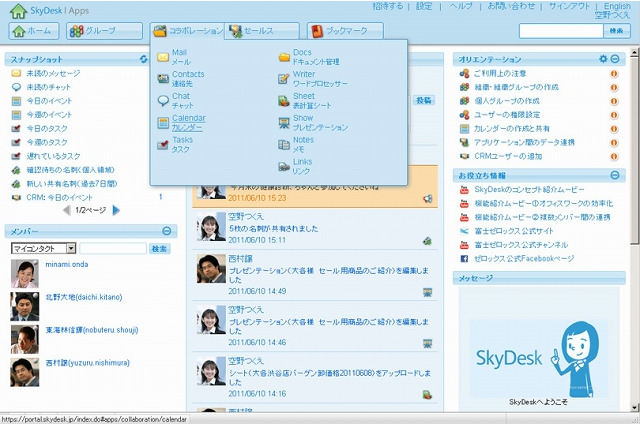
Task: Click the page scrollbar down arrow
Action: click(x=634, y=407)
